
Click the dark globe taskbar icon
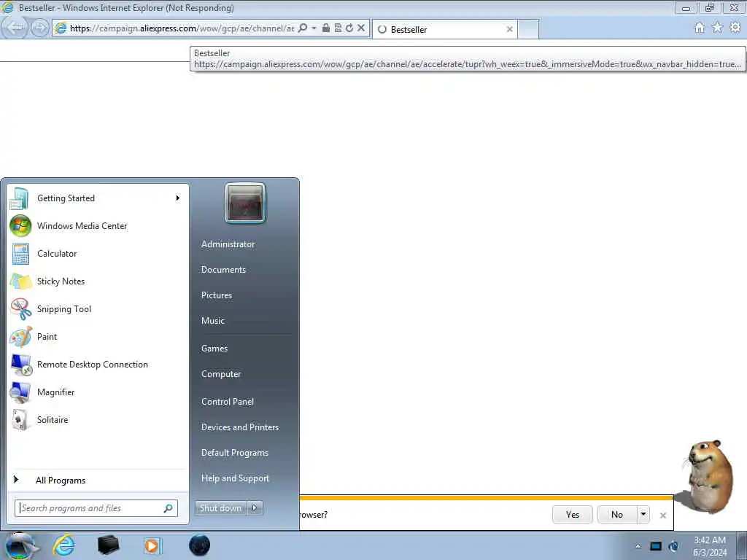pos(199,545)
